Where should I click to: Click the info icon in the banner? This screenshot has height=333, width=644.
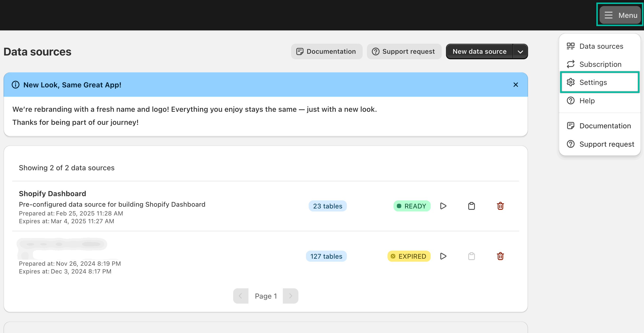[x=16, y=85]
